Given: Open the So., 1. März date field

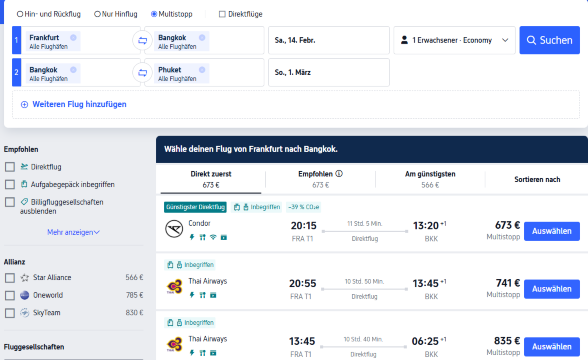Looking at the screenshot, I should point(329,72).
